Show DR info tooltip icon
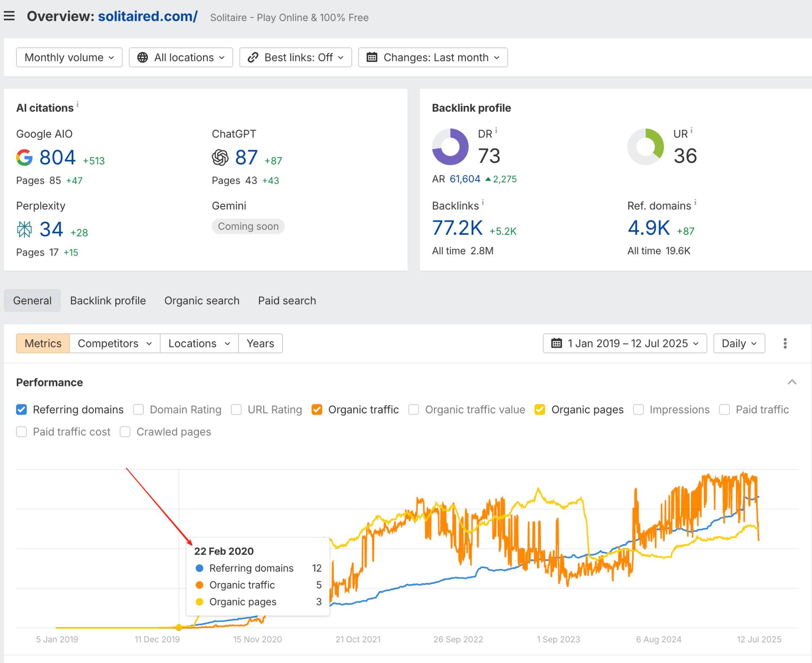The height and width of the screenshot is (663, 812). (x=496, y=131)
